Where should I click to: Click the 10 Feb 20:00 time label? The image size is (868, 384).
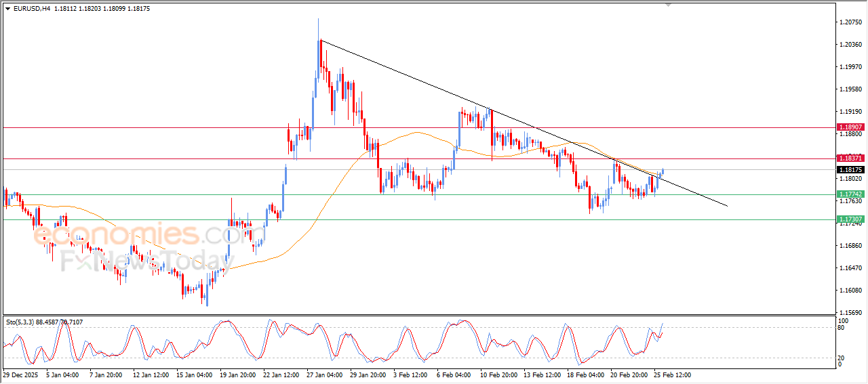[x=499, y=375]
